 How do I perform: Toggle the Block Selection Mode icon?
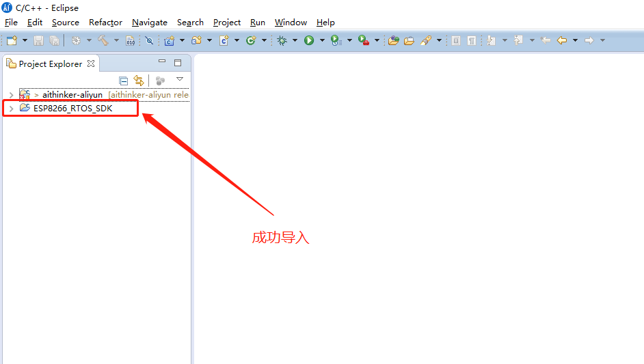(456, 40)
